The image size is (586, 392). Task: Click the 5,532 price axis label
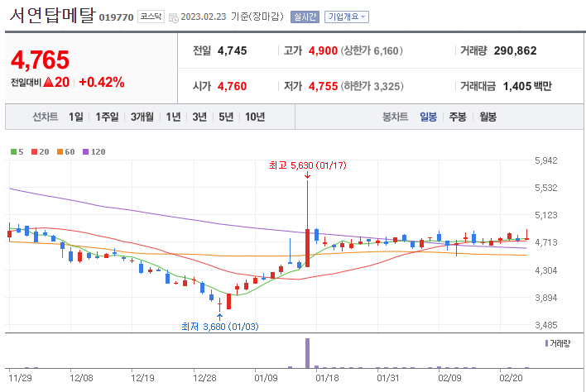click(546, 188)
